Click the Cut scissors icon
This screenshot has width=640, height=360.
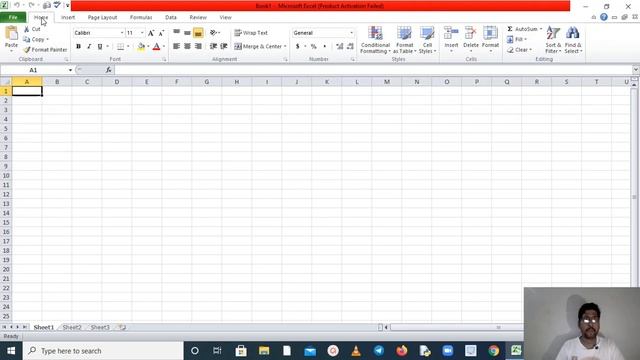(x=27, y=29)
